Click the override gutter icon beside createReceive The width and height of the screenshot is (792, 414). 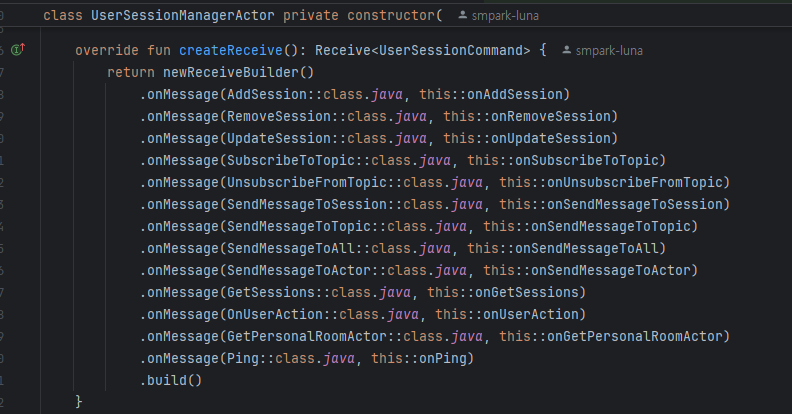[19, 50]
